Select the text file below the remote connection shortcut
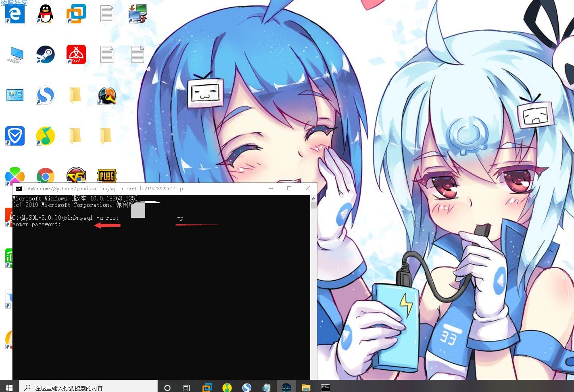The width and height of the screenshot is (574, 392). point(137,54)
